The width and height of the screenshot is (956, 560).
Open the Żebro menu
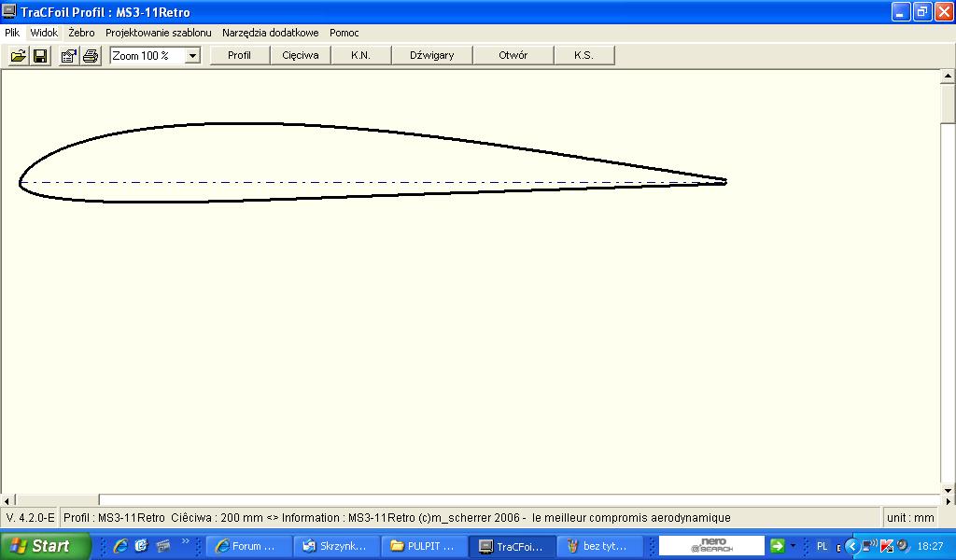(x=81, y=32)
